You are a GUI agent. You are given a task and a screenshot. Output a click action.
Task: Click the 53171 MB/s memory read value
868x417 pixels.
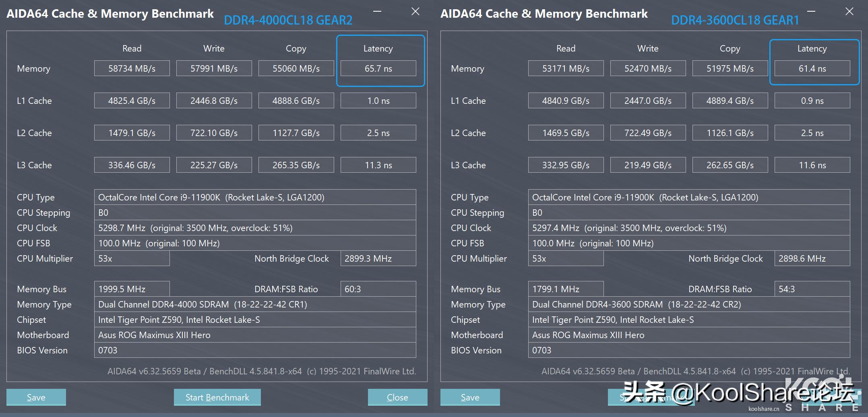tap(566, 68)
